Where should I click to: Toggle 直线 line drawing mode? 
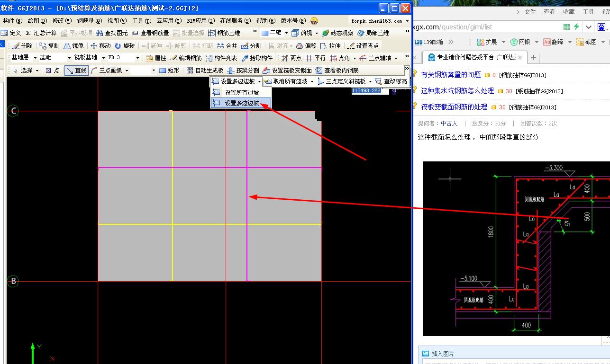tap(76, 70)
